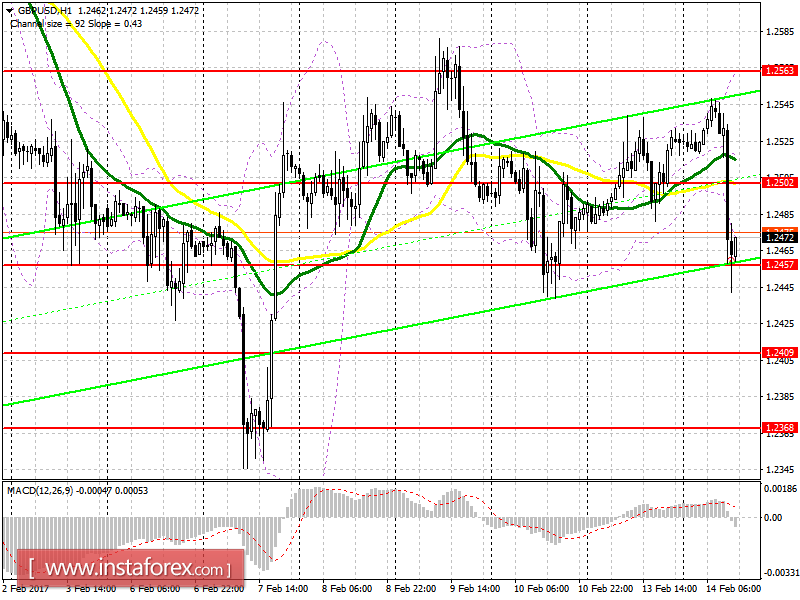Click the 1.2409 red price level label
Image resolution: width=800 pixels, height=600 pixels.
[779, 353]
